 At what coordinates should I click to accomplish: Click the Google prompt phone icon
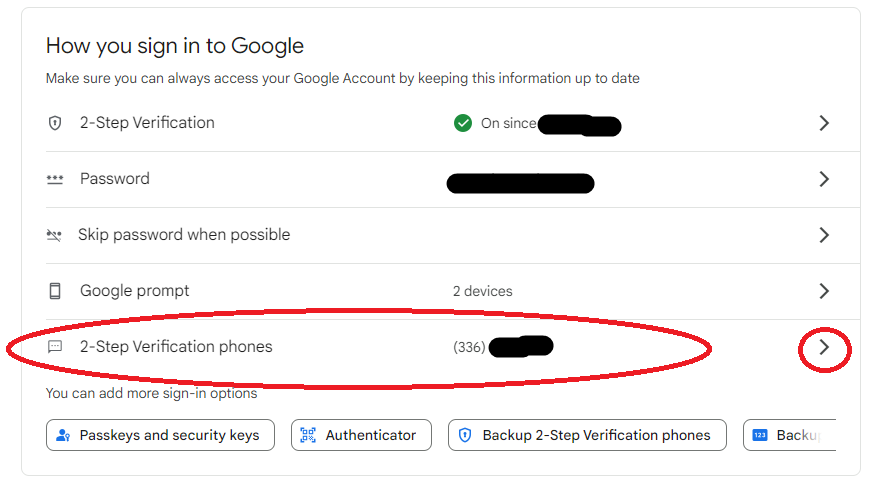(x=55, y=291)
